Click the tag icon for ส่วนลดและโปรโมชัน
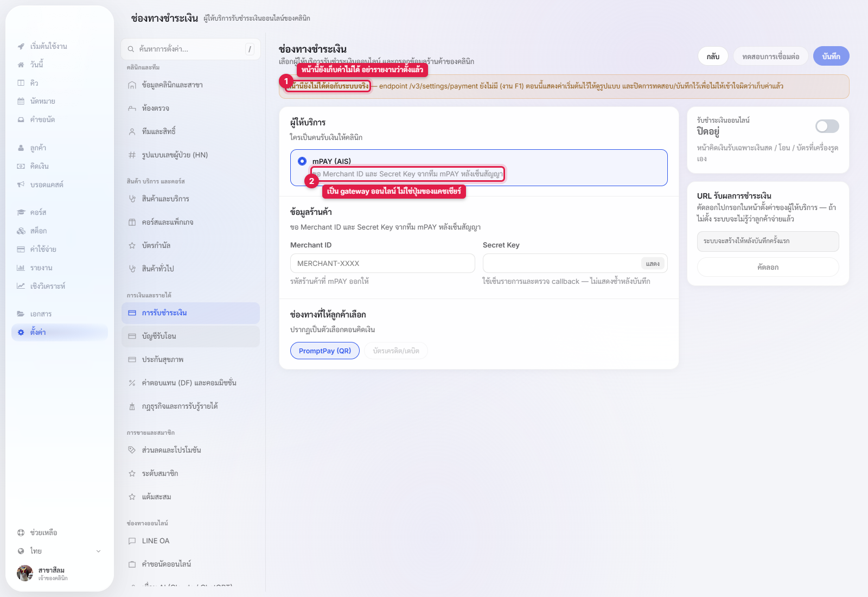This screenshot has width=868, height=597. pyautogui.click(x=132, y=450)
